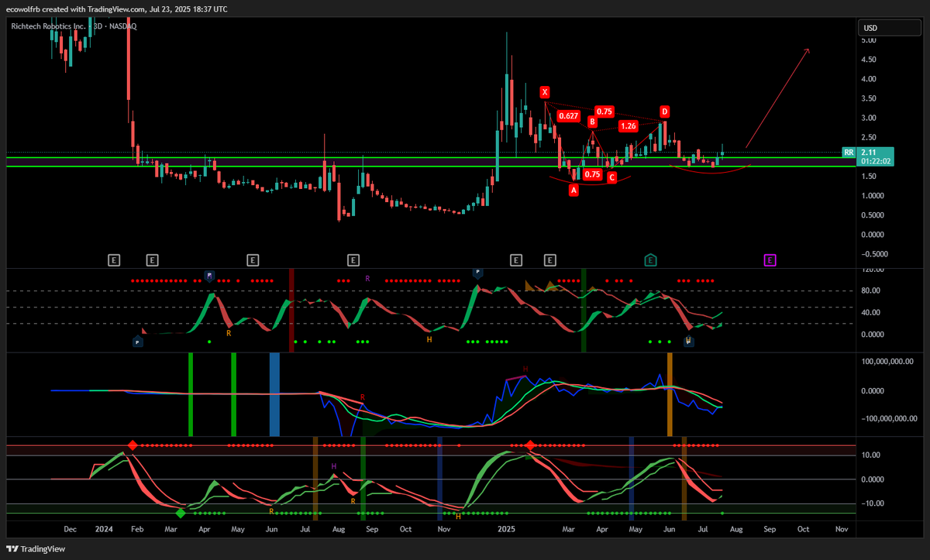The image size is (930, 560).
Task: Click the 2024 label on the time axis
Action: (103, 530)
